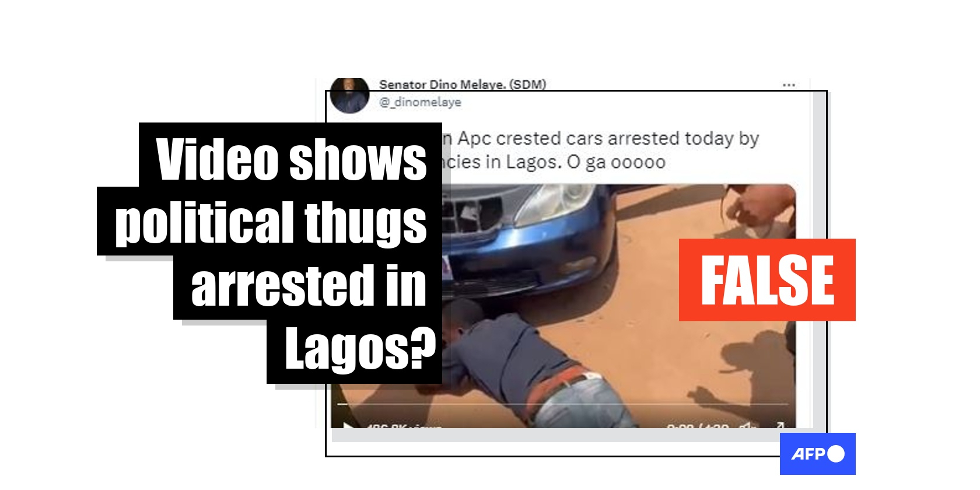Open the tweet's three-dot more options menu
This screenshot has height=490, width=980.
(x=789, y=85)
